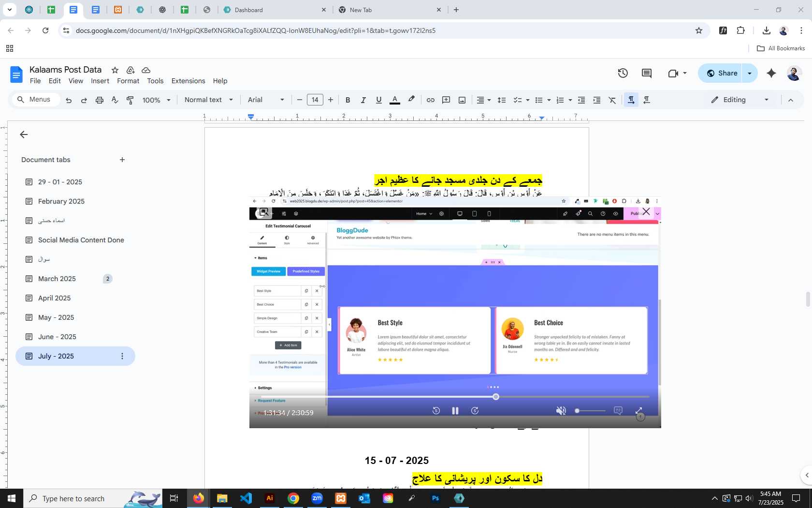The width and height of the screenshot is (812, 508).
Task: Open the 100% zoom dropdown
Action: [x=157, y=100]
